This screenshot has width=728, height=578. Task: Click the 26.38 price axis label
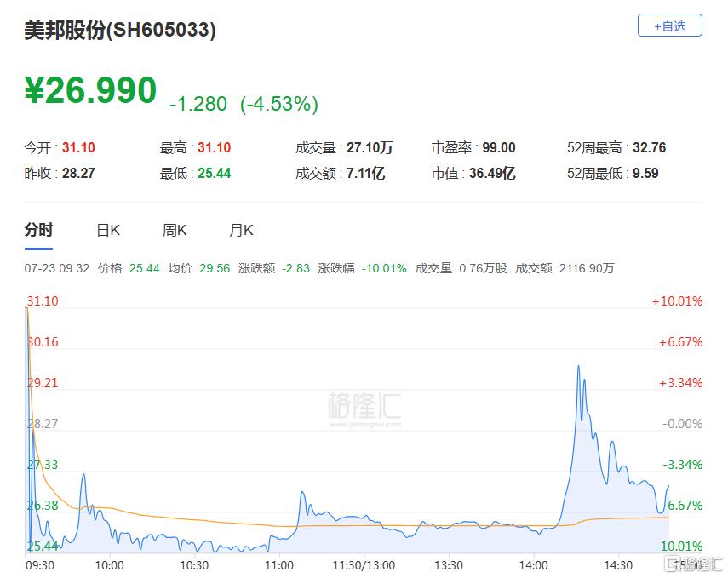[x=43, y=505]
